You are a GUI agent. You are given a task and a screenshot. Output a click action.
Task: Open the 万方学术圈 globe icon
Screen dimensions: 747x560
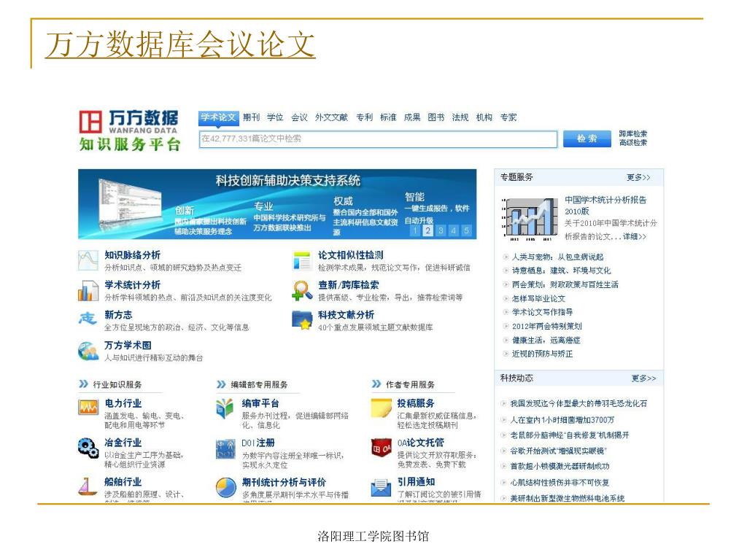click(88, 351)
